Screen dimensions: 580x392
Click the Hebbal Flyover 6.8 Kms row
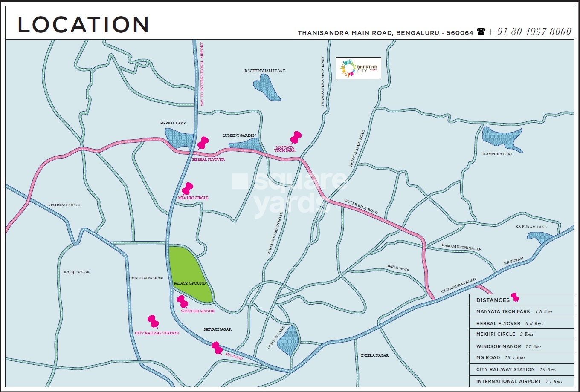[522, 323]
